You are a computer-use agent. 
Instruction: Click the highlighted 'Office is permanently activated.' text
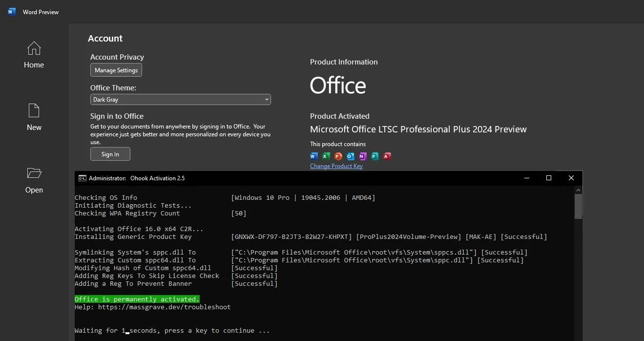(x=137, y=299)
